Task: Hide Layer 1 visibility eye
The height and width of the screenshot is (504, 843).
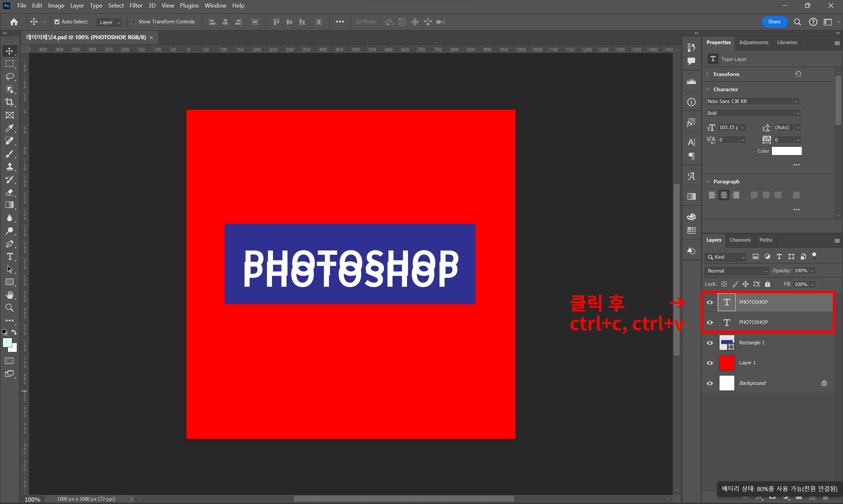Action: click(710, 363)
